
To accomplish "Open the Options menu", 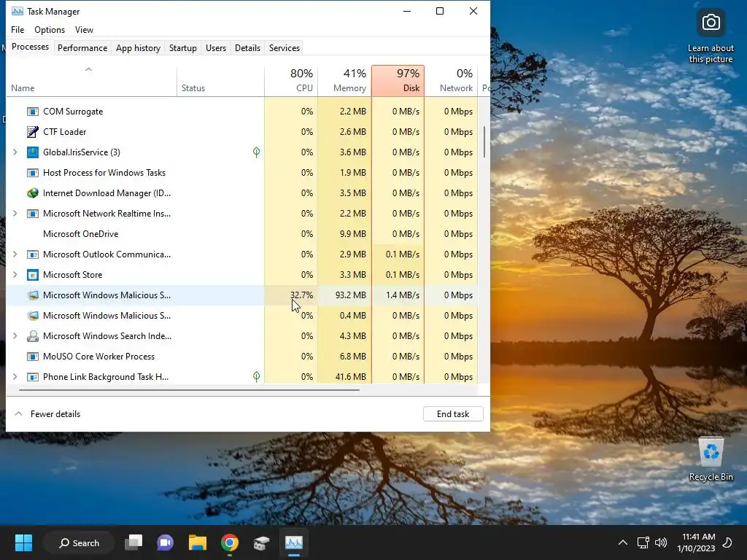I will [50, 29].
